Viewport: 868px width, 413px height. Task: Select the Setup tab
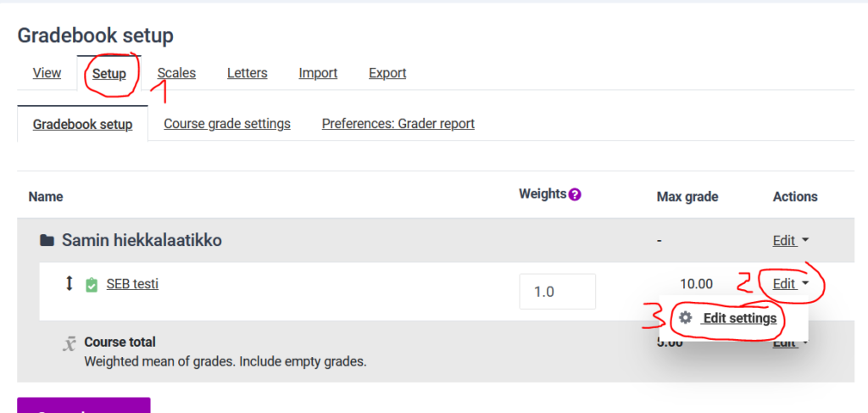[x=109, y=73]
